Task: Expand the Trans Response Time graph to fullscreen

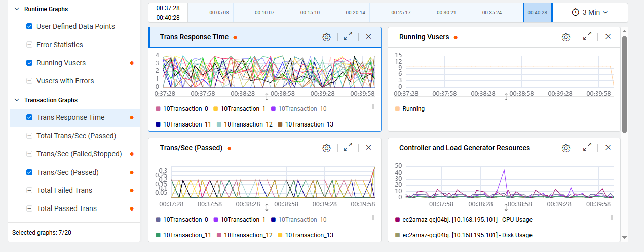Action: coord(348,37)
